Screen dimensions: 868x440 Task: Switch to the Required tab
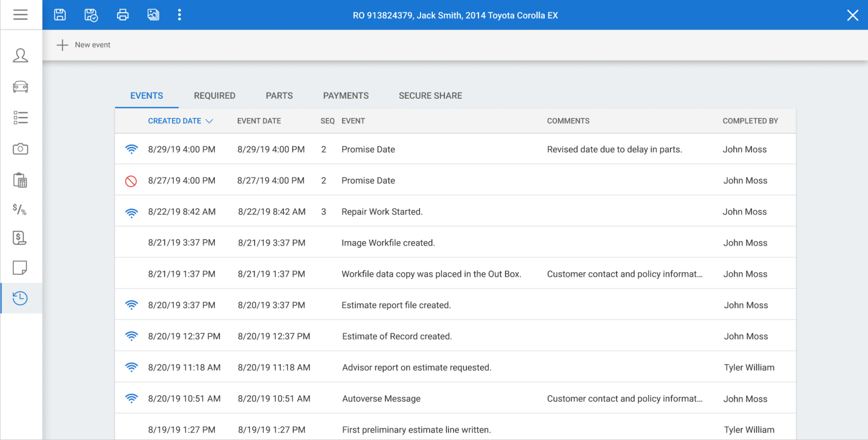(215, 96)
